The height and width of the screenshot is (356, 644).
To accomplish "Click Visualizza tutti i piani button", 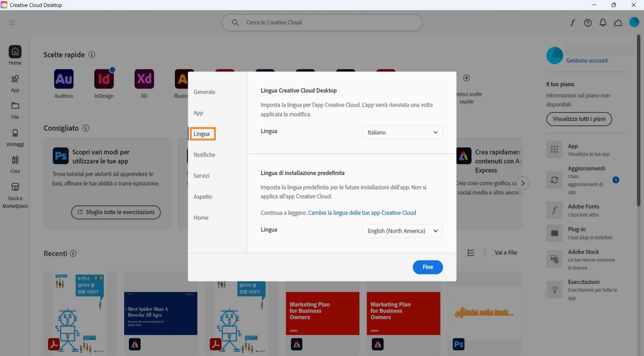I will click(x=579, y=119).
